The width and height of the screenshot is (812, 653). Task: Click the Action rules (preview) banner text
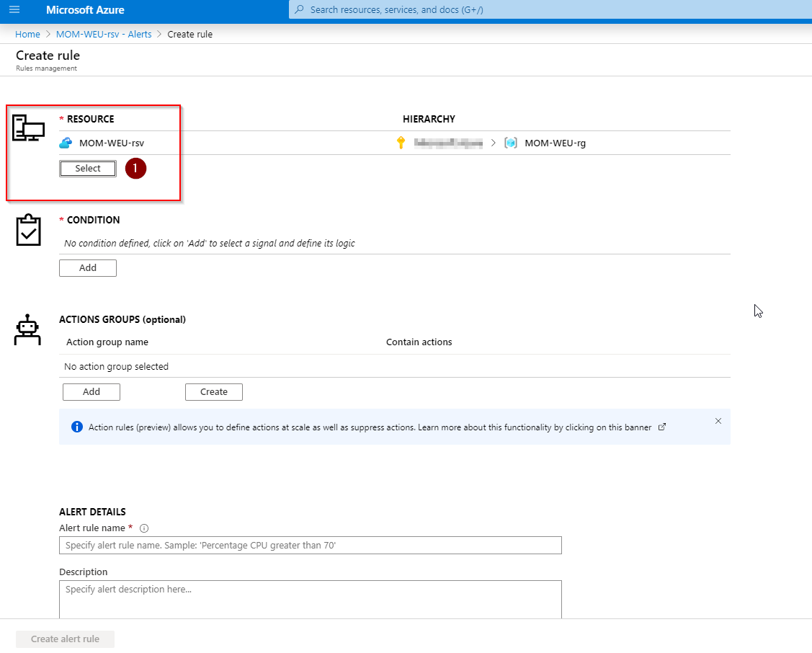[x=370, y=427]
